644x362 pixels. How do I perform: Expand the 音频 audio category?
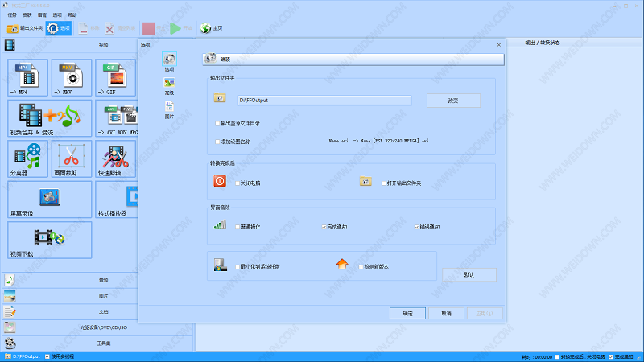[x=97, y=279]
